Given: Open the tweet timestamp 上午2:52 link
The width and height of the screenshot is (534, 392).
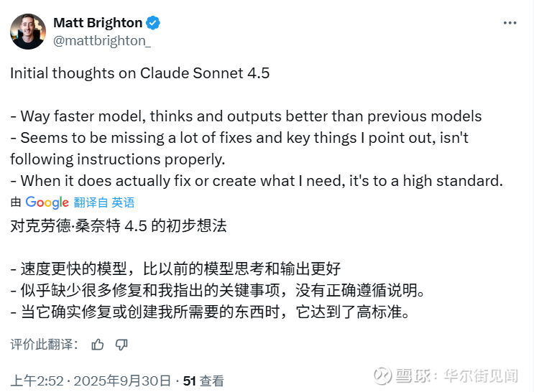Looking at the screenshot, I should 36,381.
